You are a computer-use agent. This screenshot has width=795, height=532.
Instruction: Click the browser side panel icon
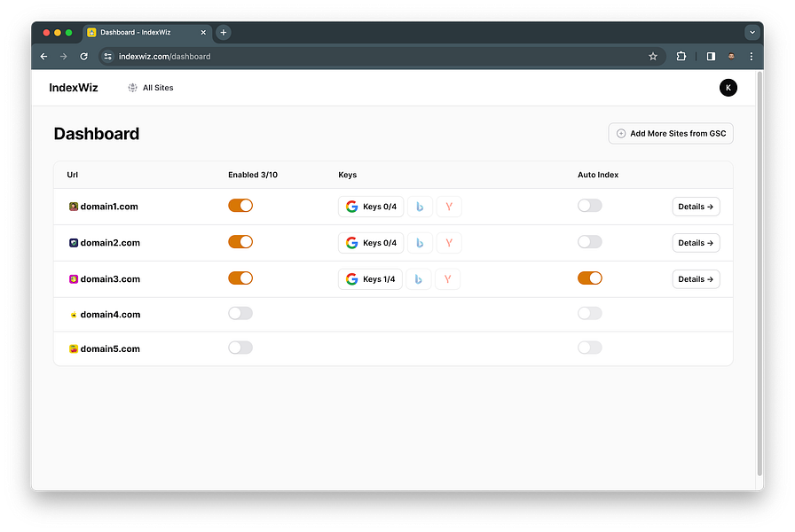tap(711, 56)
